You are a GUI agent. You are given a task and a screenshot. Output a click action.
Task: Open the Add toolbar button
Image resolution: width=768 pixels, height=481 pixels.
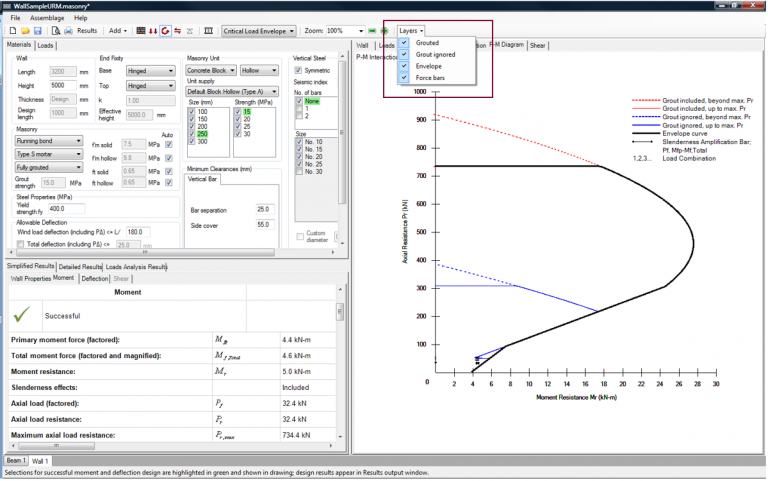[x=117, y=31]
